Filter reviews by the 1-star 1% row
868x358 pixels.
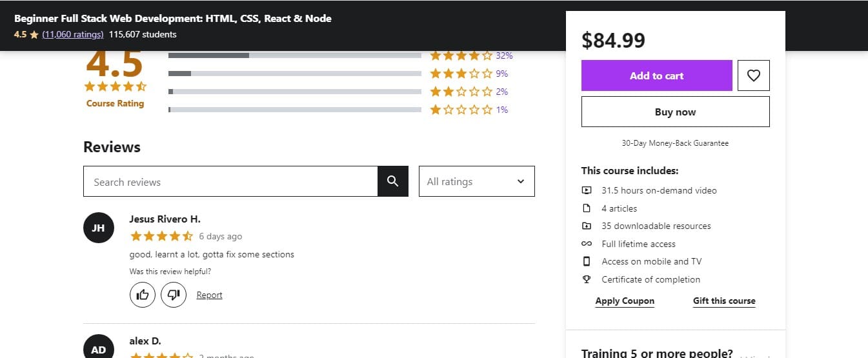[x=469, y=110]
